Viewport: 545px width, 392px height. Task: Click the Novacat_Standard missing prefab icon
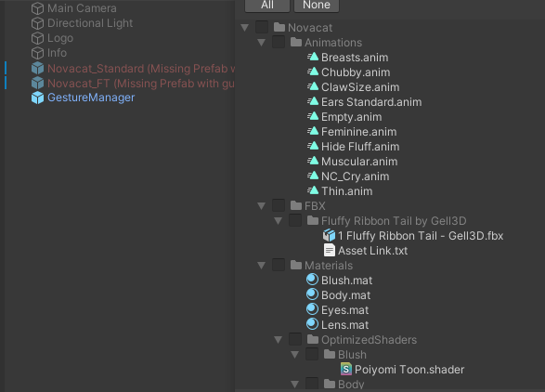point(37,68)
